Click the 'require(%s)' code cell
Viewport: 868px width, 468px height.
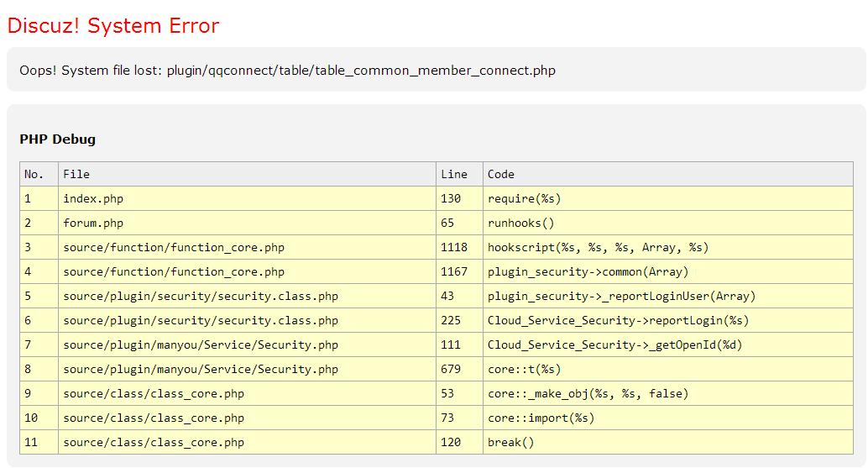pos(524,198)
